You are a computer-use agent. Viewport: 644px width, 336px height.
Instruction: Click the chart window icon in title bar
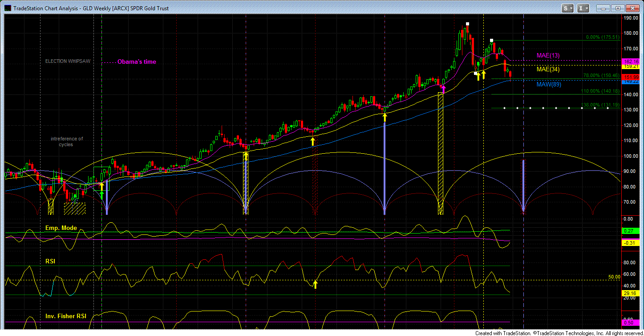(7, 8)
